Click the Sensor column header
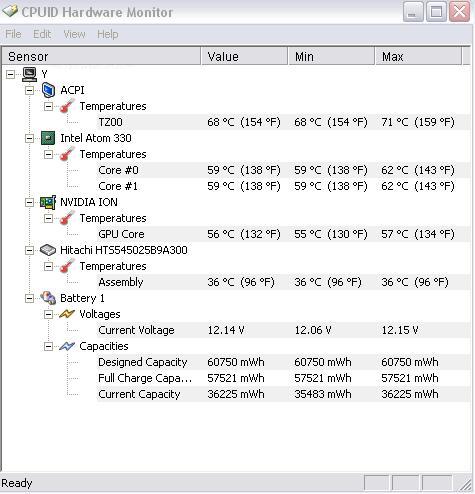This screenshot has height=494, width=475. (101, 56)
